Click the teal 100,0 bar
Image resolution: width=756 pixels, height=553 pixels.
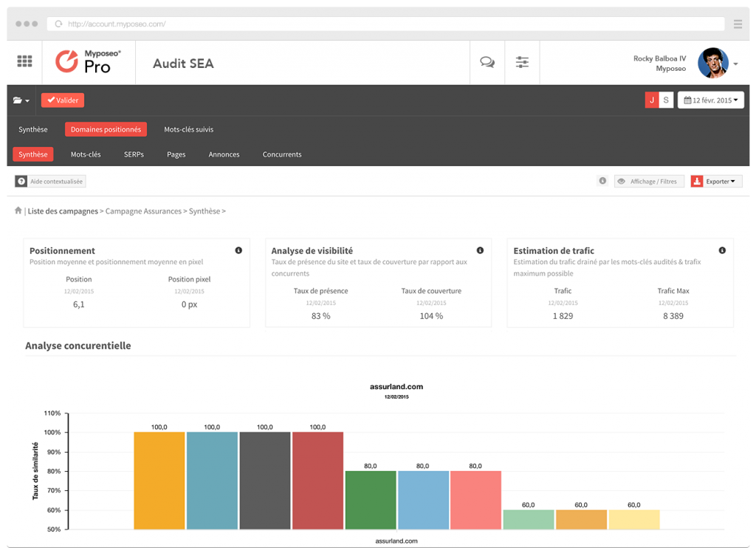coord(212,481)
